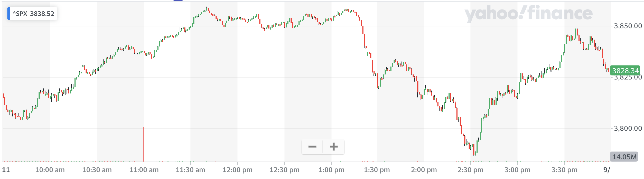644x179 pixels.
Task: Click the blue color bar beside ^SPX
Action: point(9,14)
